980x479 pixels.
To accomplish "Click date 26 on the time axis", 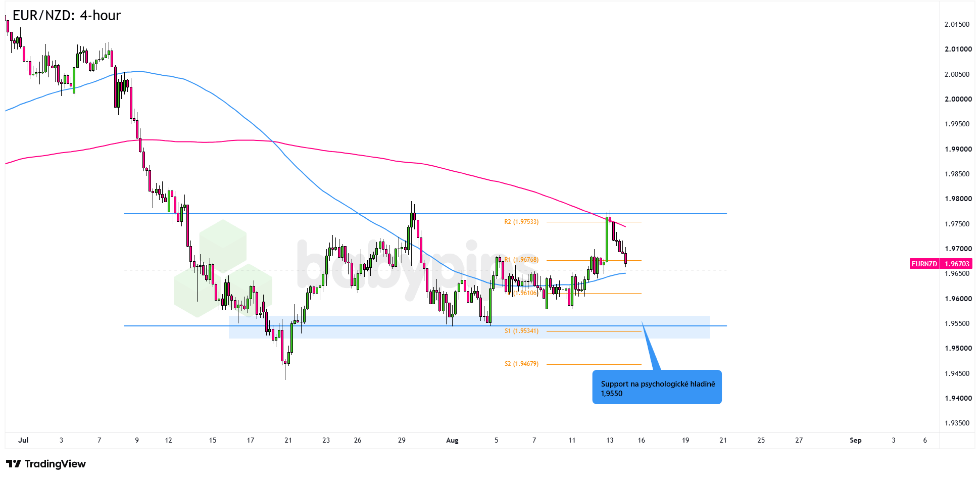I will click(x=358, y=440).
